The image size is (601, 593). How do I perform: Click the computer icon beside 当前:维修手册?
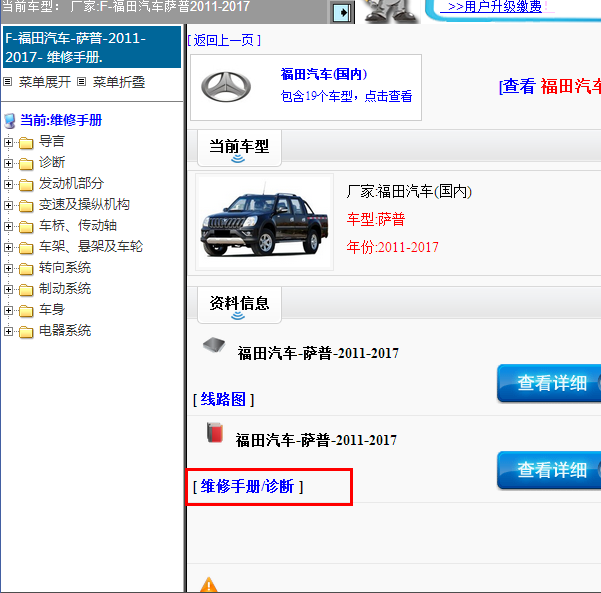[10, 121]
